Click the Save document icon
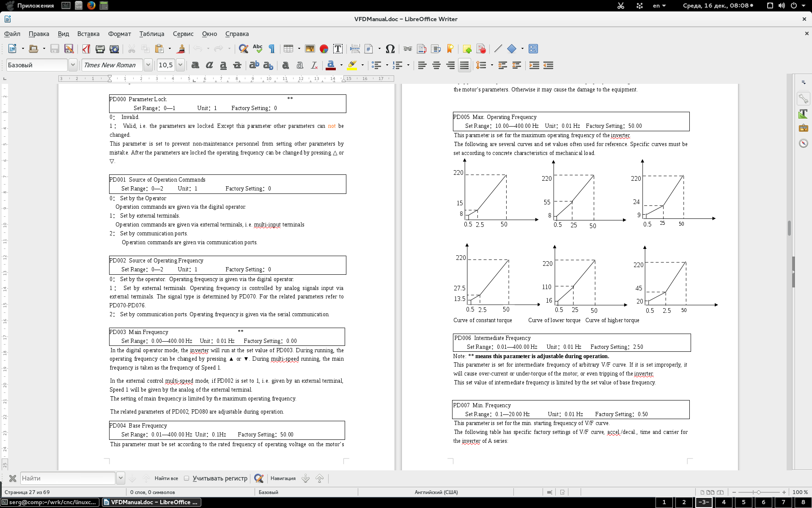The height and width of the screenshot is (508, 812). (x=55, y=49)
